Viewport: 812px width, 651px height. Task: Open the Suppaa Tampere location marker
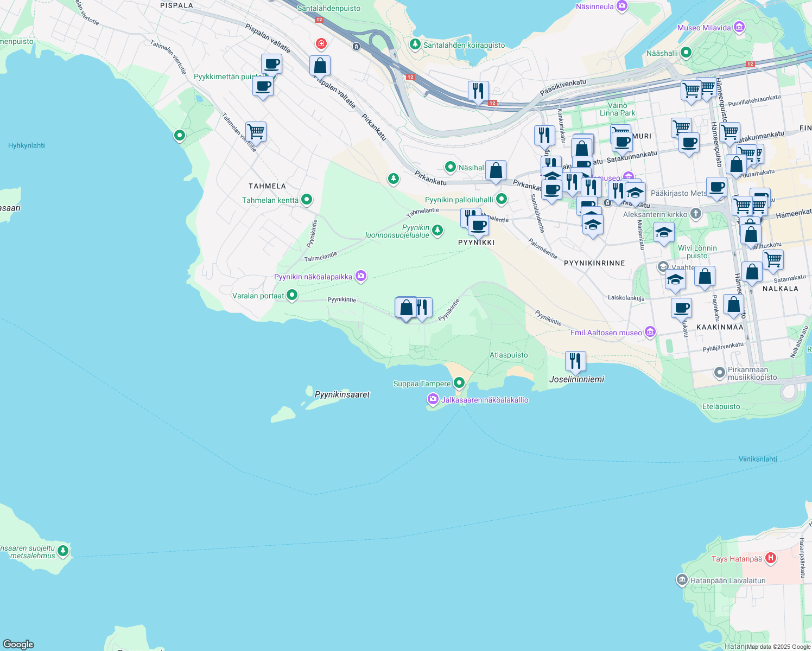[459, 382]
